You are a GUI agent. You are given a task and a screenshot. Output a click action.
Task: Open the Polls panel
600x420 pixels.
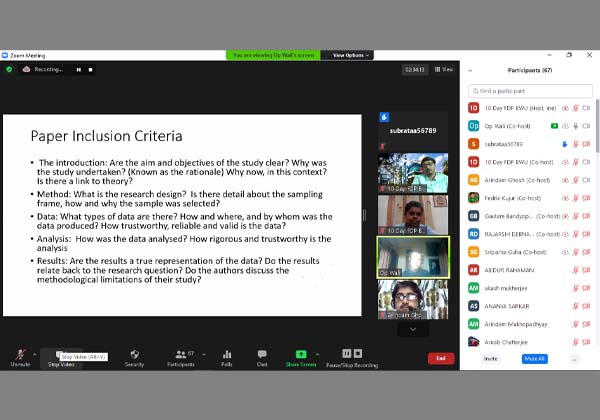(227, 354)
